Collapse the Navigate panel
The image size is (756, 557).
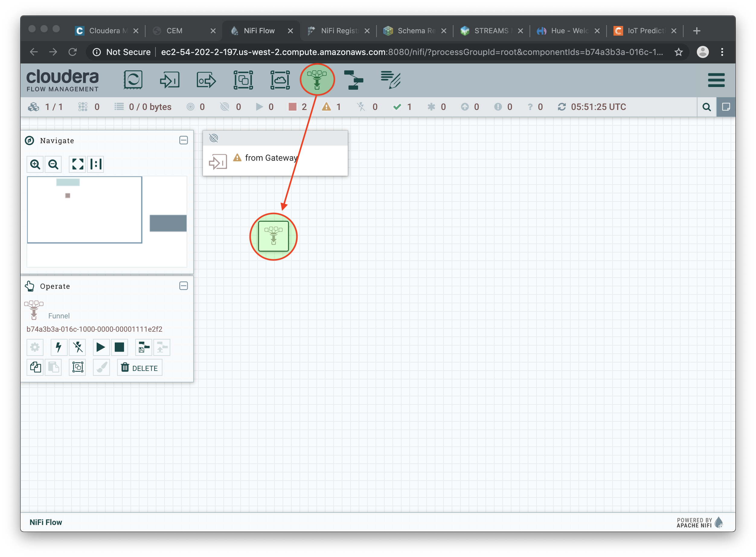tap(183, 140)
